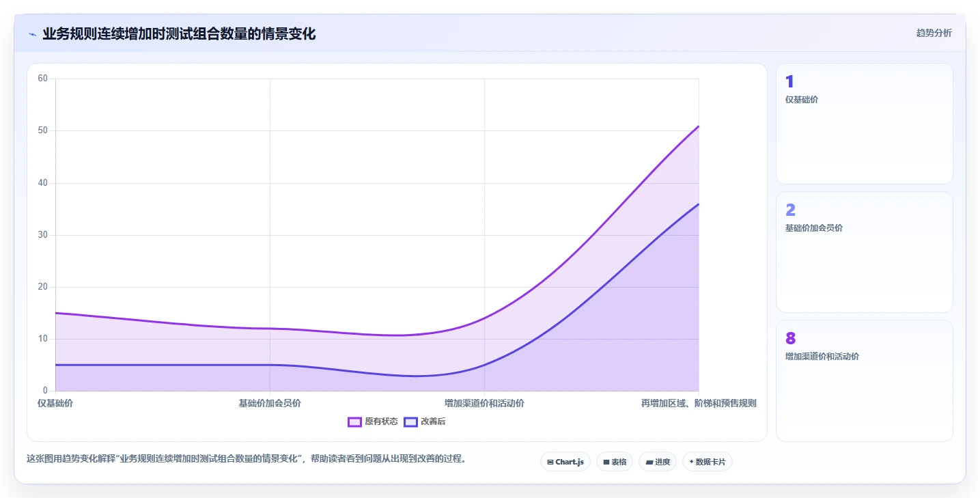980x498 pixels.
Task: Click the y-axis value 20
Action: [x=43, y=287]
